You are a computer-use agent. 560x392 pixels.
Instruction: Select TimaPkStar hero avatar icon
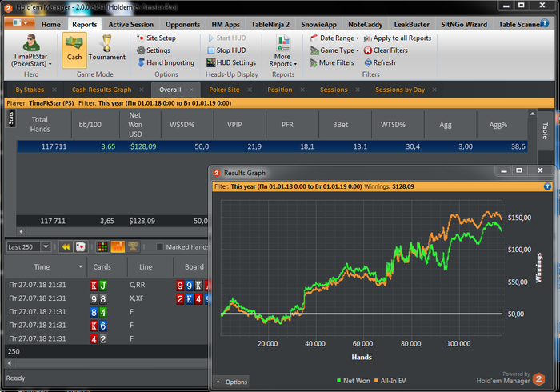(31, 43)
